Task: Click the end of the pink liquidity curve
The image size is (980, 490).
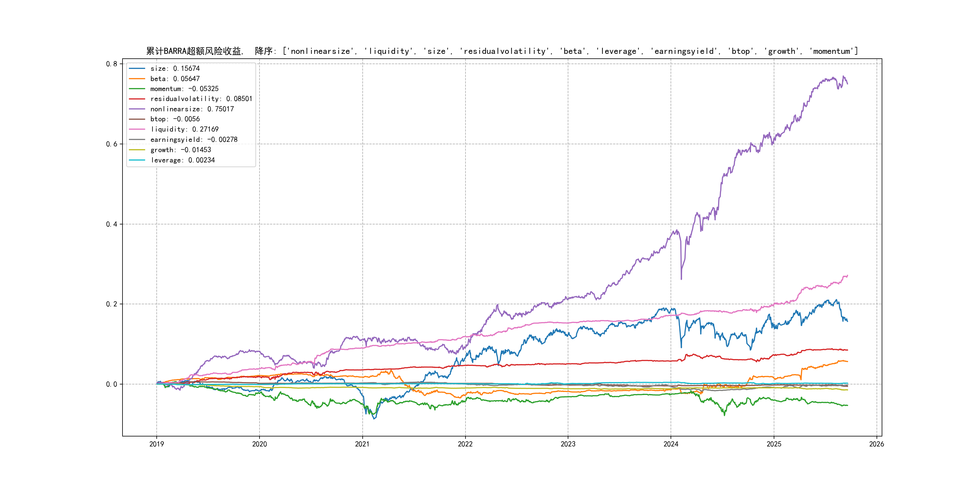Action: pyautogui.click(x=847, y=276)
